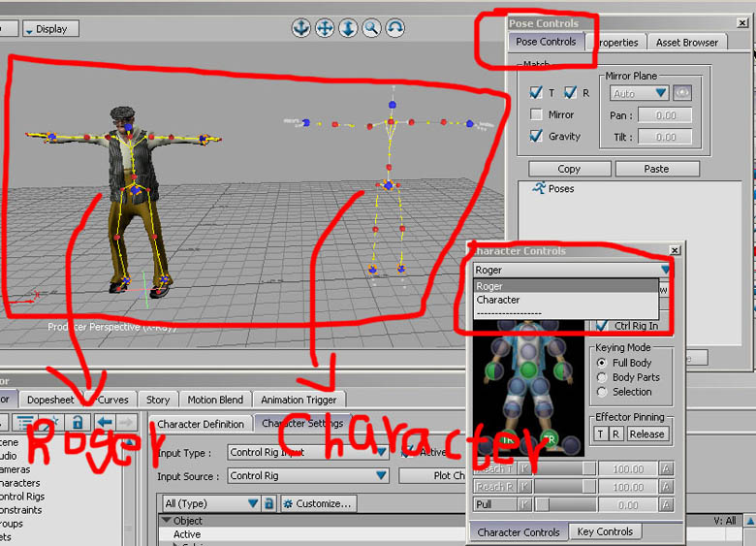
Task: Switch to the Pose Controls tab
Action: (x=546, y=42)
